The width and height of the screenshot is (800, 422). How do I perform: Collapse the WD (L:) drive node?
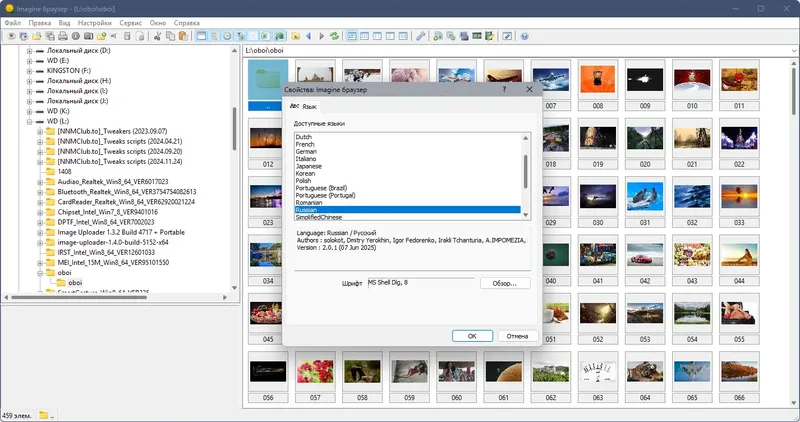(29, 121)
